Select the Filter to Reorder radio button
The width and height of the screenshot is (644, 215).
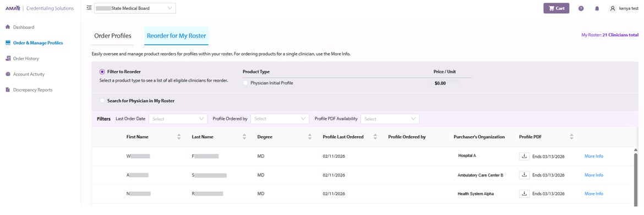click(x=102, y=72)
